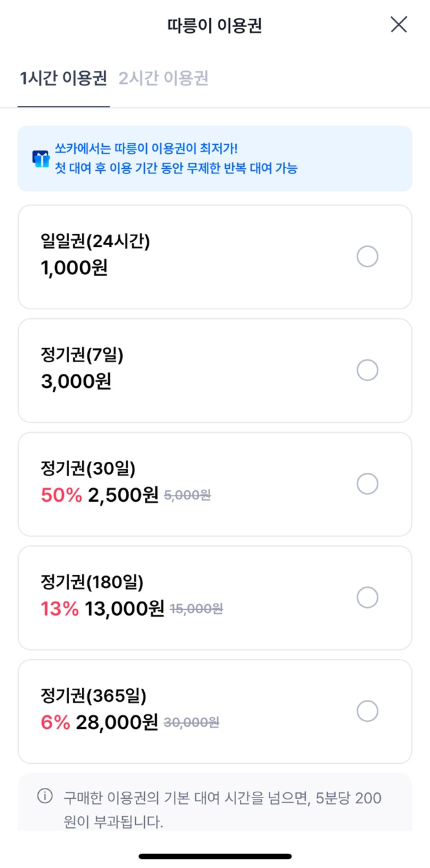Tap the crossed-out 30,000원 price

pyautogui.click(x=191, y=722)
